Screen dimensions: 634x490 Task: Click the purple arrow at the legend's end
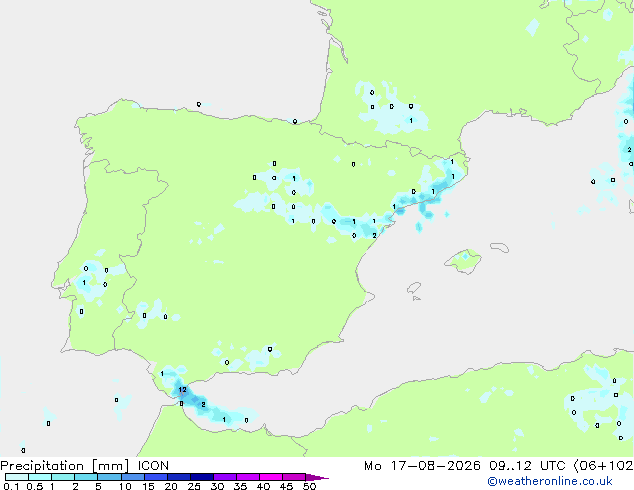(x=317, y=477)
